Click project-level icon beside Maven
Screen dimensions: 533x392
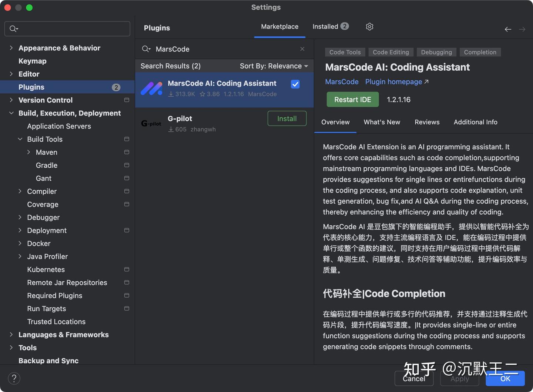click(127, 152)
